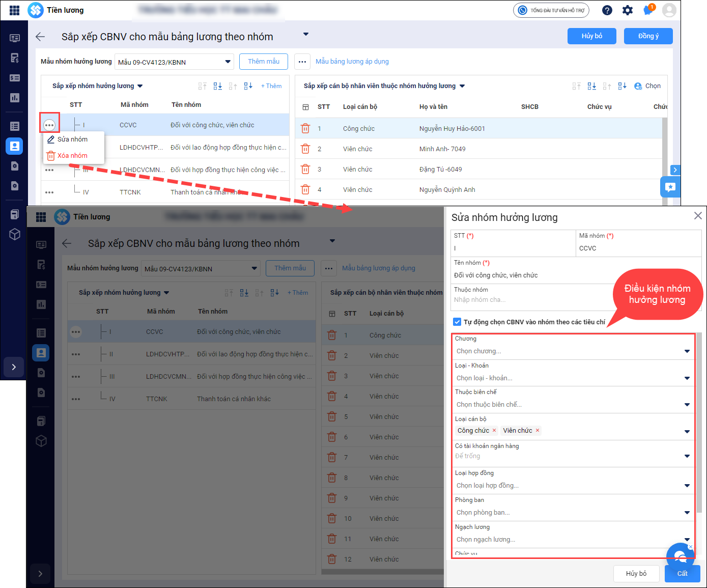Click dialog's bottom Hủy bỏ button
The width and height of the screenshot is (707, 588).
636,574
